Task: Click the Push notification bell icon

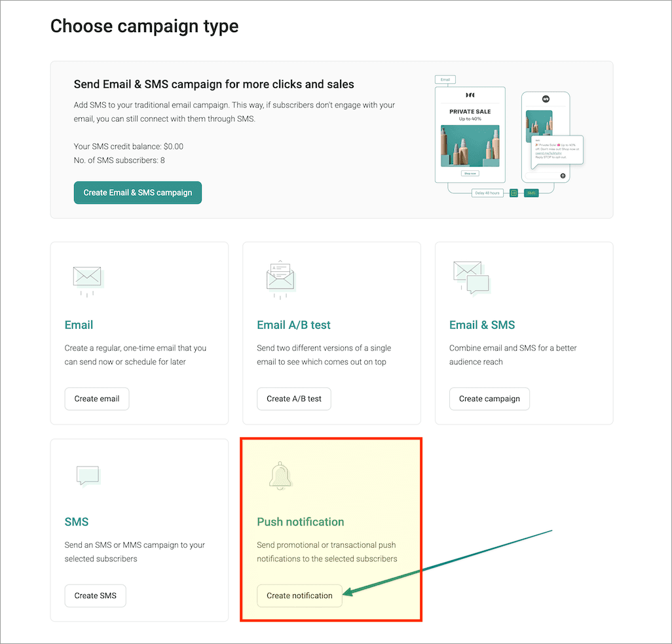Action: [280, 476]
